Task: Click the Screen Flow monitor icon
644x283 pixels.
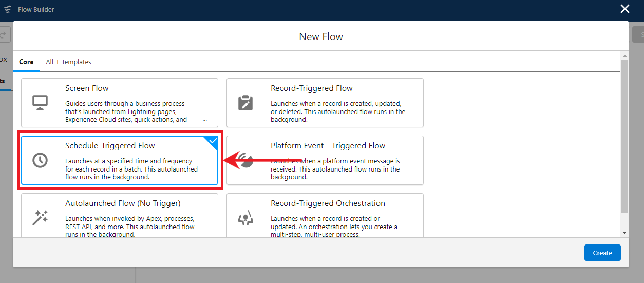Action: pos(40,103)
